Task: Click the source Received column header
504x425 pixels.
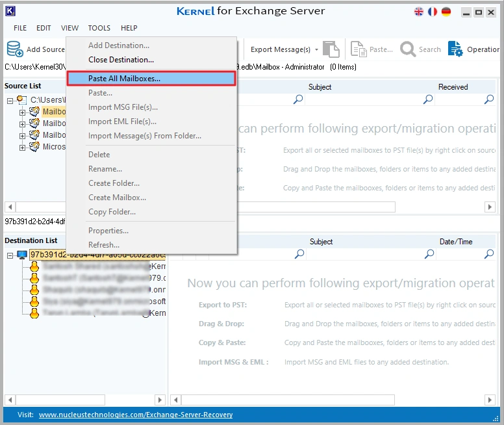Action: coord(453,87)
